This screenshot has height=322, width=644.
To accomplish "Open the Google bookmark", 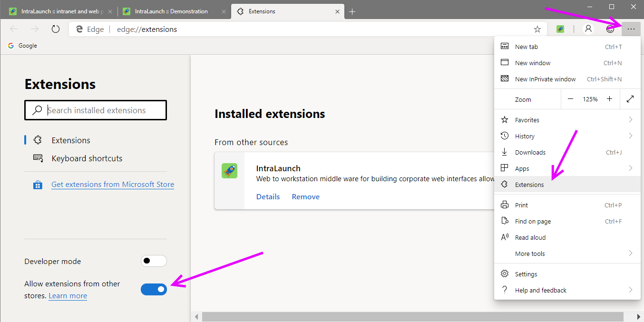I will 22,46.
